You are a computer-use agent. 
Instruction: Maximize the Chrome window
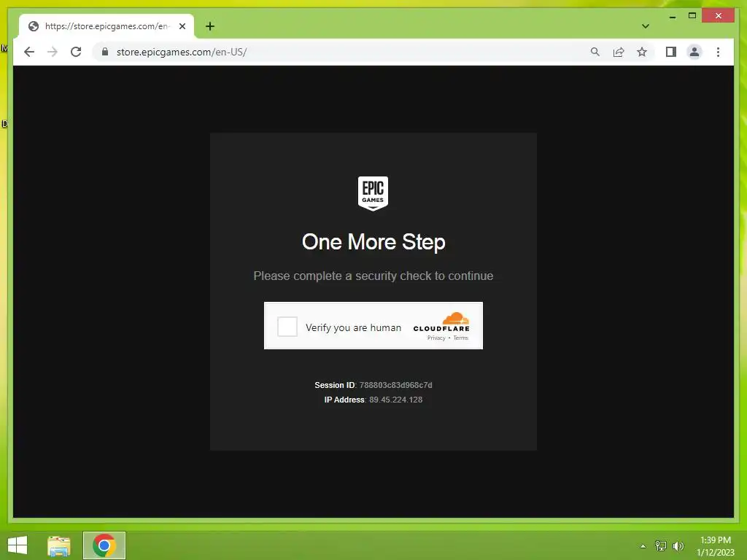[692, 16]
